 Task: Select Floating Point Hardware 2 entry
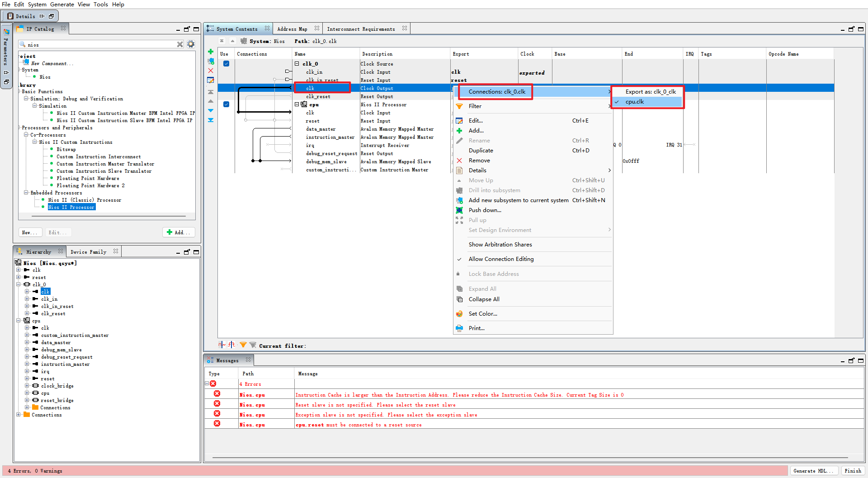pos(90,185)
